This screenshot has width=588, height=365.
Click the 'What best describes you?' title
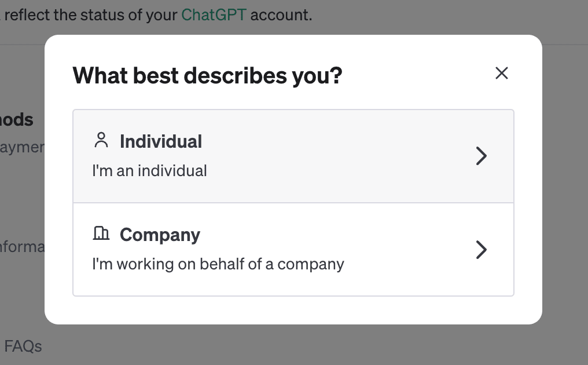point(207,75)
